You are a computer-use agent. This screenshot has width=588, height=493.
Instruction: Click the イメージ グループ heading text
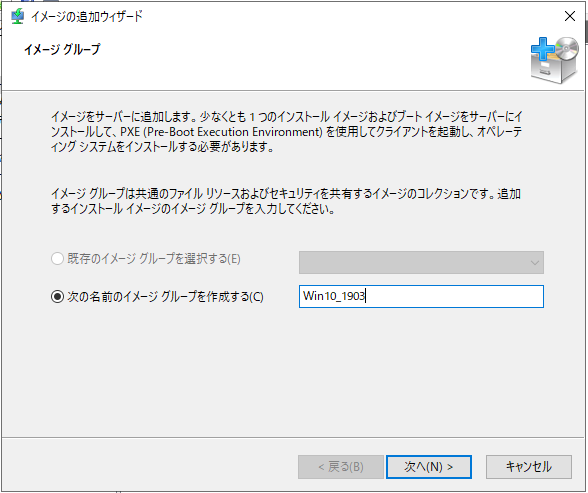pos(62,49)
